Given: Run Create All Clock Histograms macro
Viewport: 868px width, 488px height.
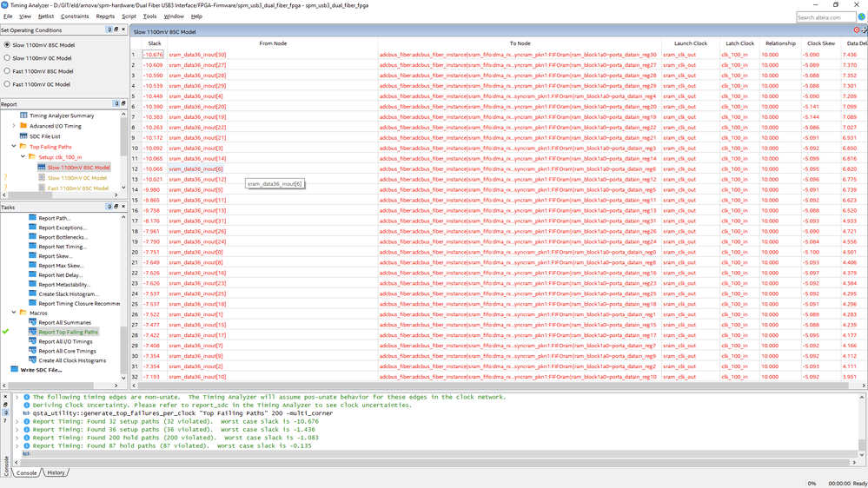Looking at the screenshot, I should point(71,360).
